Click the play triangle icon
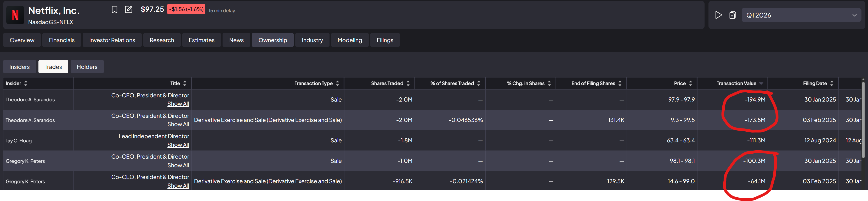The height and width of the screenshot is (201, 868). 718,15
